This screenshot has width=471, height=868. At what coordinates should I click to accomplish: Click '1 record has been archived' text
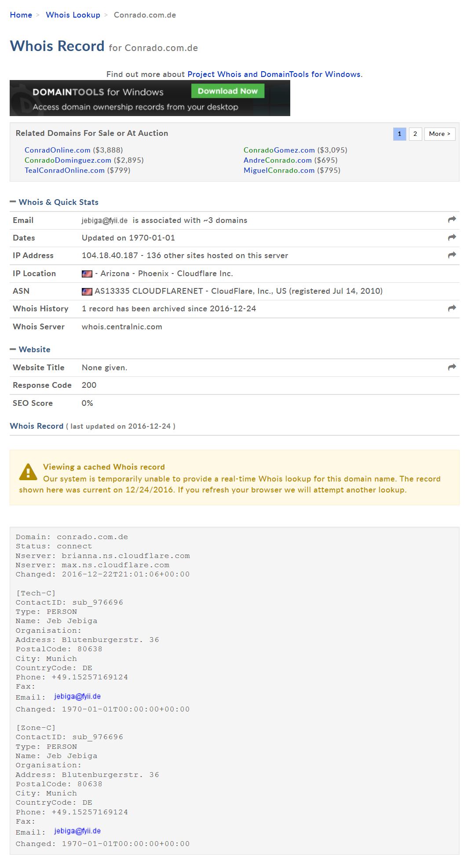pyautogui.click(x=169, y=309)
